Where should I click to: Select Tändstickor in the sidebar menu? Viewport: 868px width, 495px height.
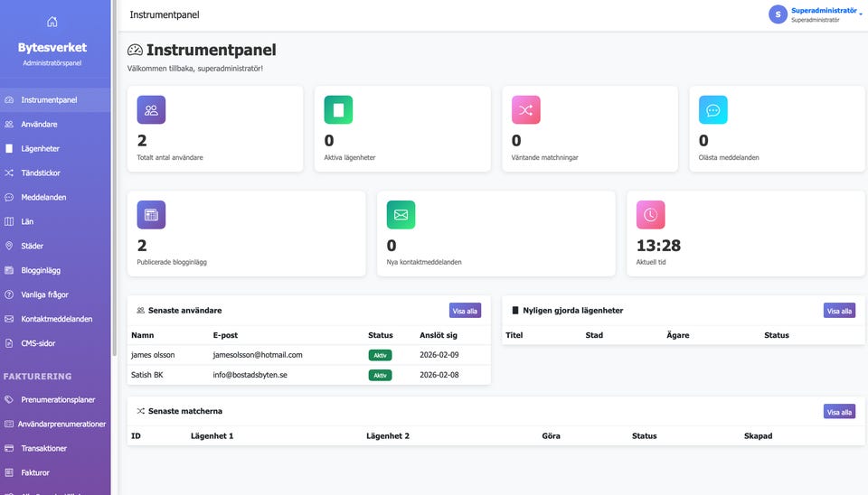point(42,173)
